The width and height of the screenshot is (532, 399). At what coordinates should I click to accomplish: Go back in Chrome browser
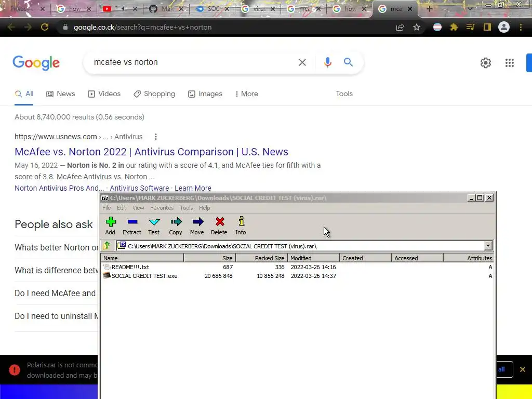pyautogui.click(x=11, y=27)
